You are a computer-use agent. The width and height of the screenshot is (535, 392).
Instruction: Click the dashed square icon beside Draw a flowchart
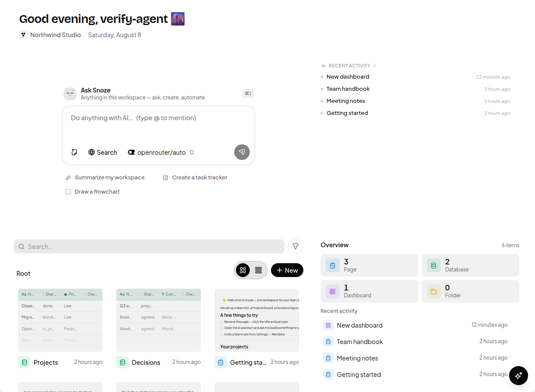point(68,192)
